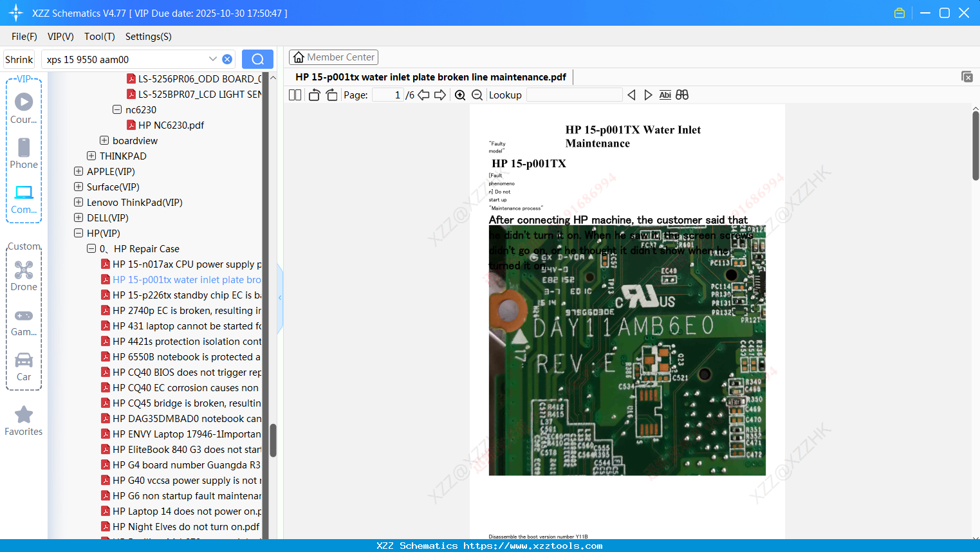
Task: Open HP EliteBook 840 G3 case
Action: 181,449
